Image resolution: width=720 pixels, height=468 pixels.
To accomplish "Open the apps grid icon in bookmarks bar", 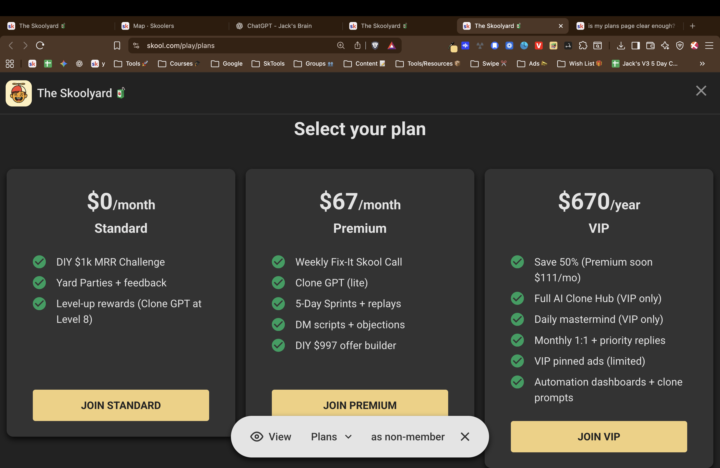I will tap(10, 64).
